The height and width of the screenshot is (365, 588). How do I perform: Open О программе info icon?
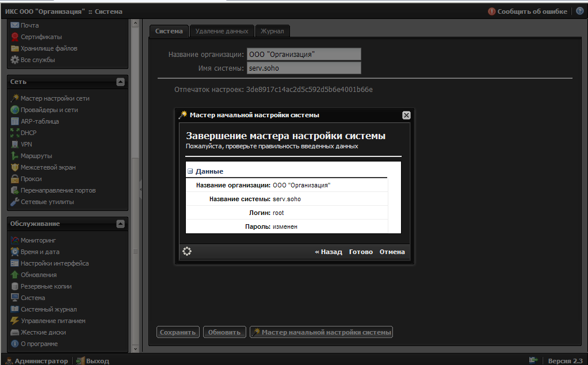coord(14,344)
